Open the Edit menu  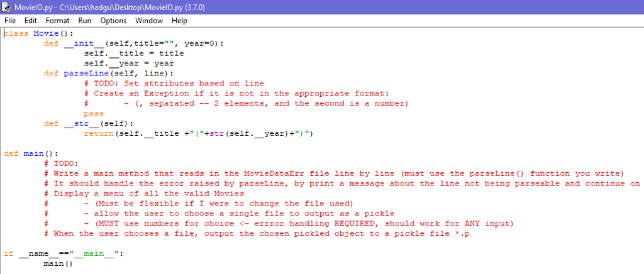coord(30,21)
